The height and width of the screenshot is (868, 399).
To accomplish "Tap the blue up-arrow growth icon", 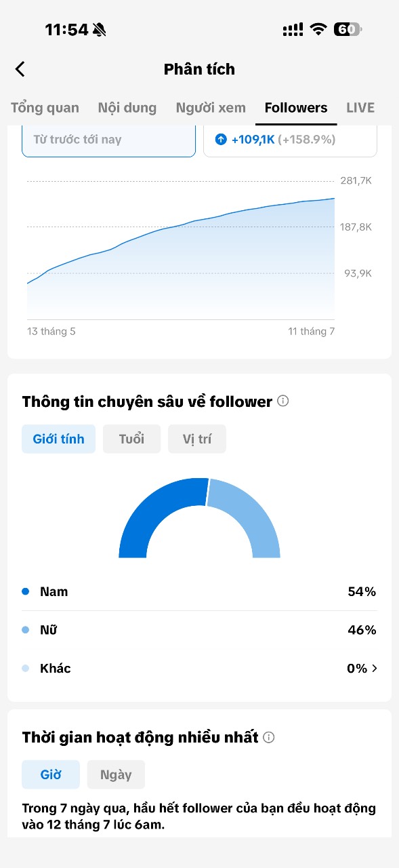I will [x=221, y=140].
